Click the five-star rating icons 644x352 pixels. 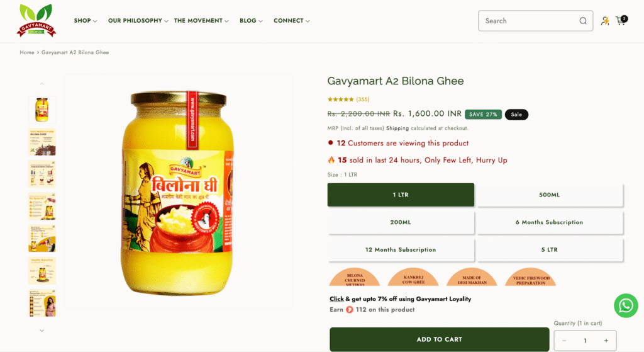tap(340, 99)
